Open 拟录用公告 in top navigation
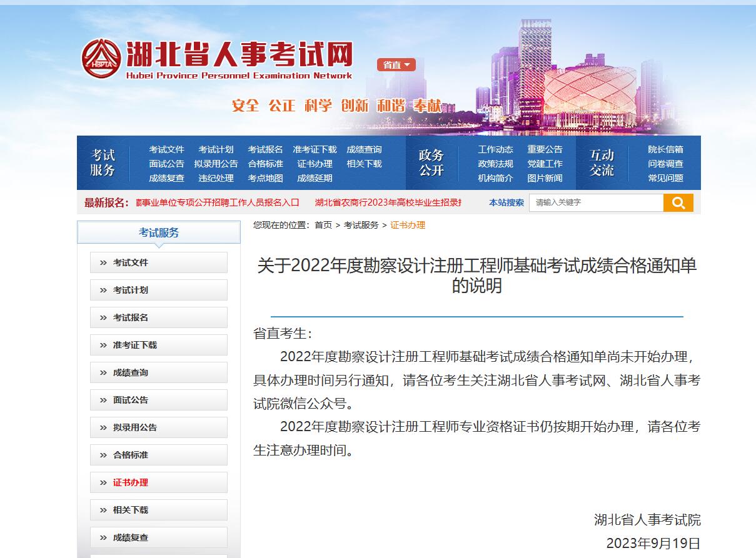The height and width of the screenshot is (558, 756). click(x=216, y=164)
